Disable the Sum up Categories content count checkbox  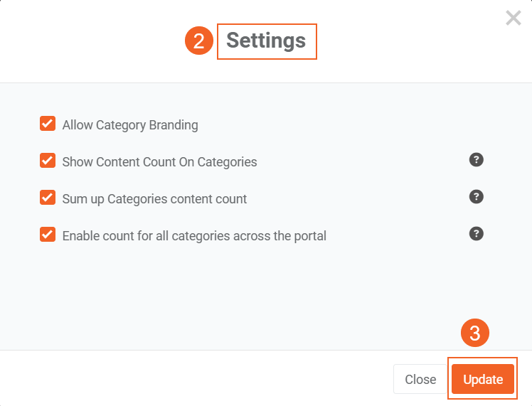point(48,198)
